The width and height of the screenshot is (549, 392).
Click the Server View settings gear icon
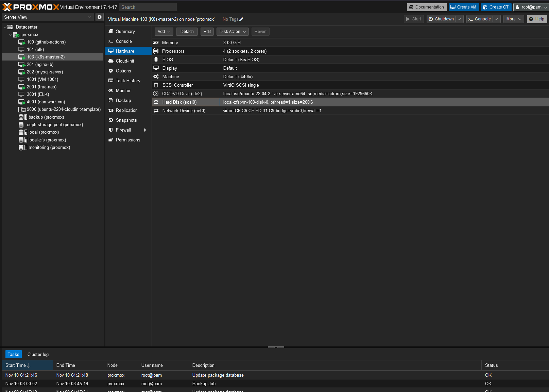coord(100,17)
